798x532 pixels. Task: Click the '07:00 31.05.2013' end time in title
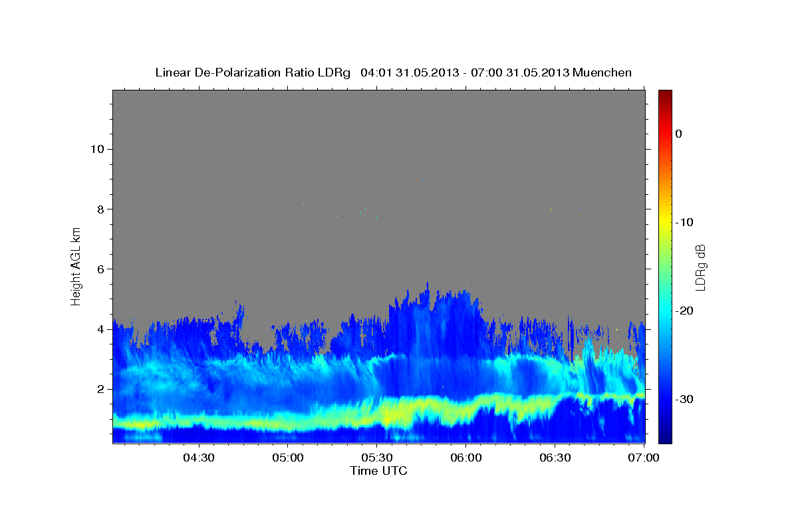coord(520,72)
